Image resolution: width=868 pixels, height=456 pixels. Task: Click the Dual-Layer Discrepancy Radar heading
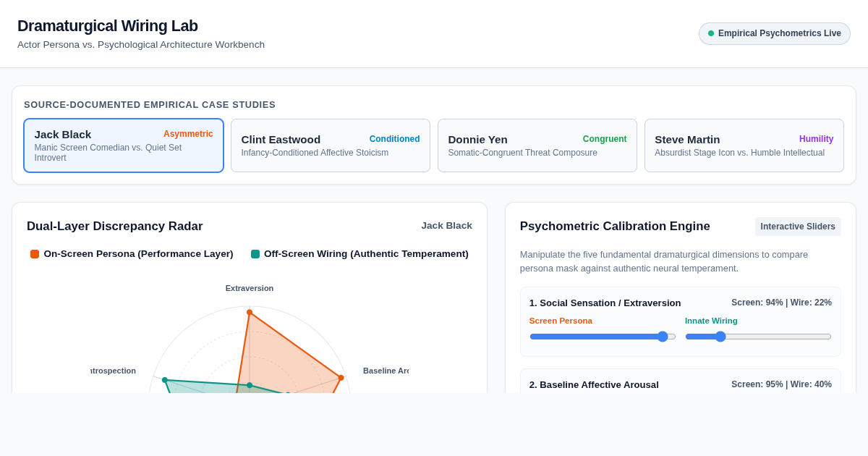point(115,227)
